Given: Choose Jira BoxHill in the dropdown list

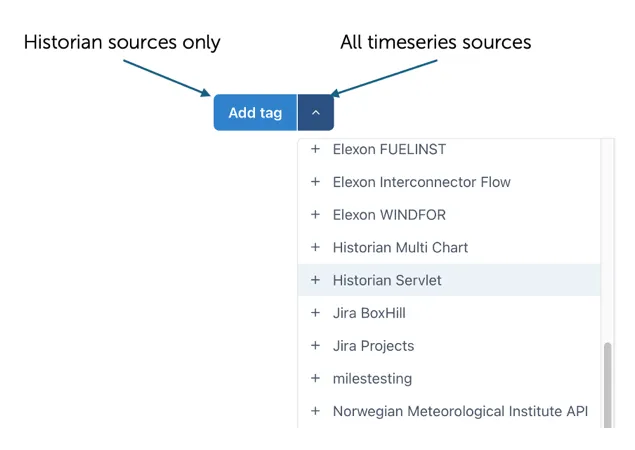Looking at the screenshot, I should click(x=369, y=313).
